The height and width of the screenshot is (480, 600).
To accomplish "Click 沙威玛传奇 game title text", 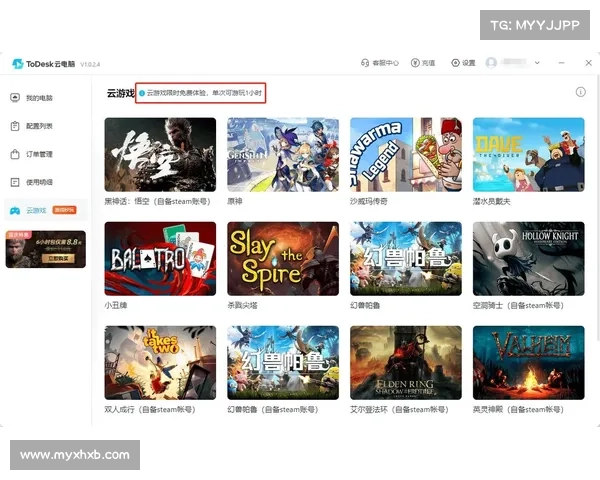I will (368, 201).
